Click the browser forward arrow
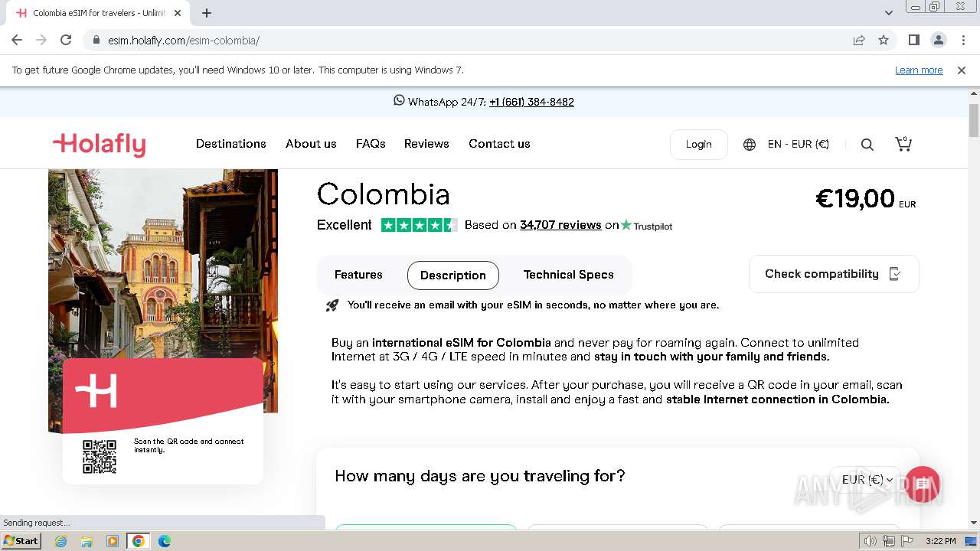The width and height of the screenshot is (980, 551). point(41,40)
